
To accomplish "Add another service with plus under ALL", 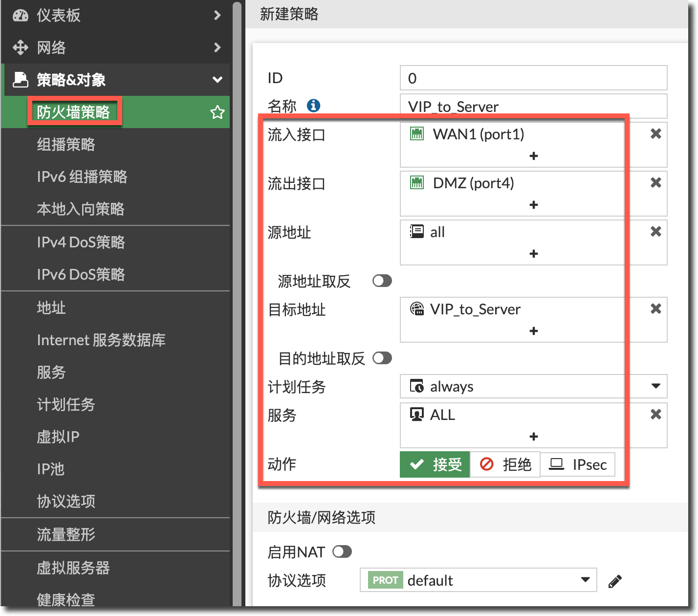I will pos(533,437).
